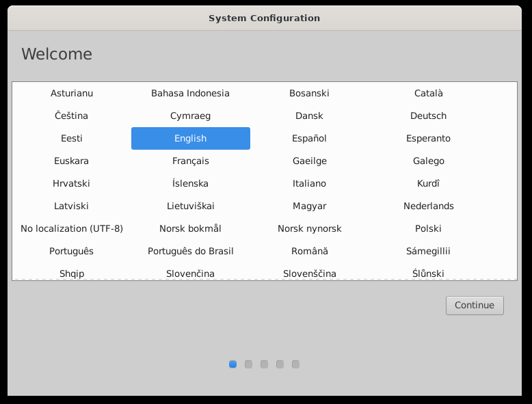Select English language option
This screenshot has width=532, height=404.
click(190, 138)
